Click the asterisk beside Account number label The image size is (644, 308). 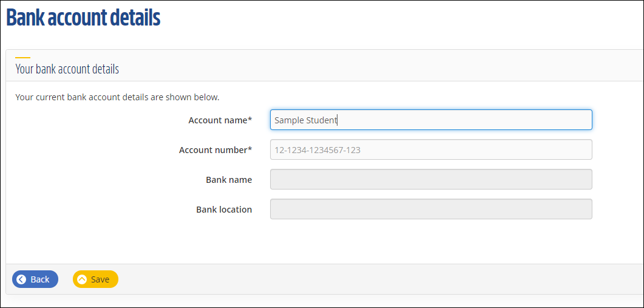pos(250,149)
